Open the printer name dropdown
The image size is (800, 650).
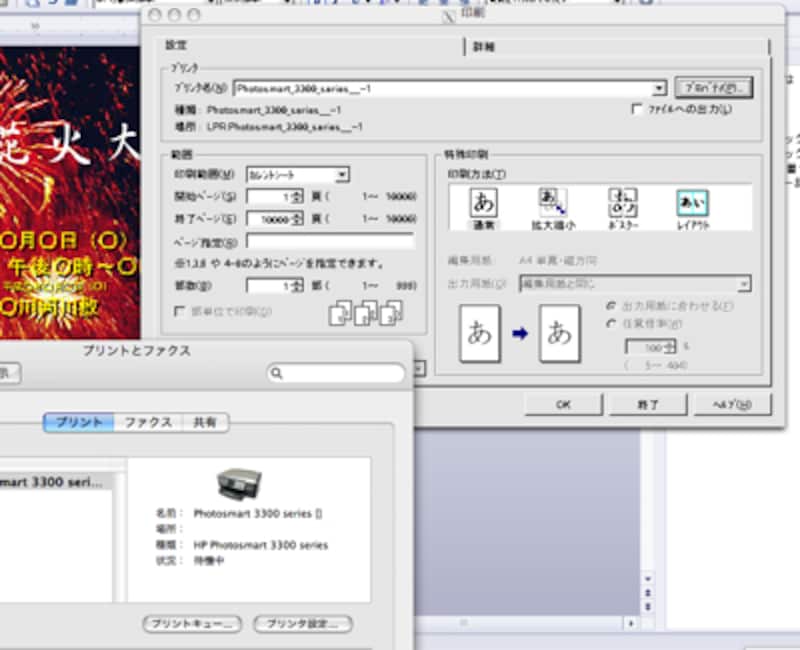click(659, 89)
